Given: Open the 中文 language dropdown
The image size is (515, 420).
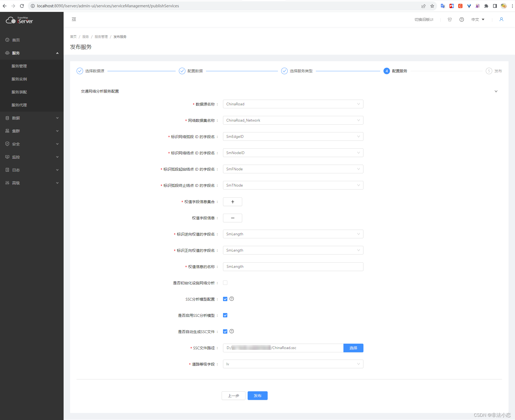Looking at the screenshot, I should 478,19.
